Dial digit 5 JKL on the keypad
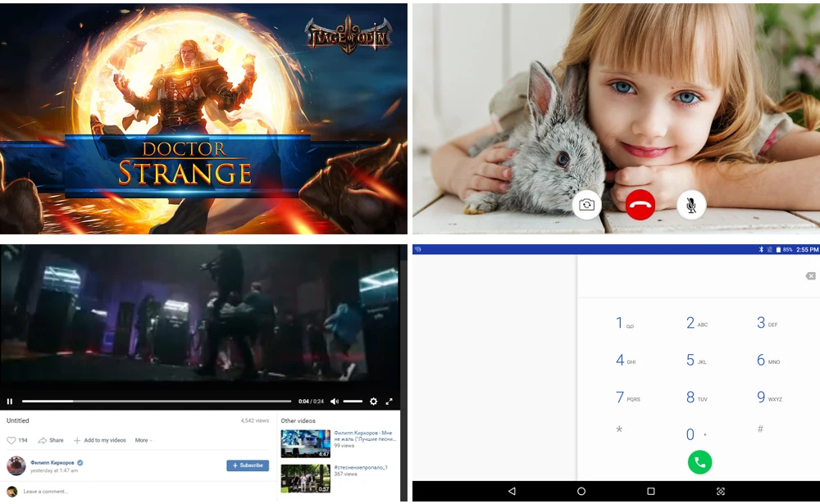This screenshot has height=504, width=820. (x=696, y=361)
